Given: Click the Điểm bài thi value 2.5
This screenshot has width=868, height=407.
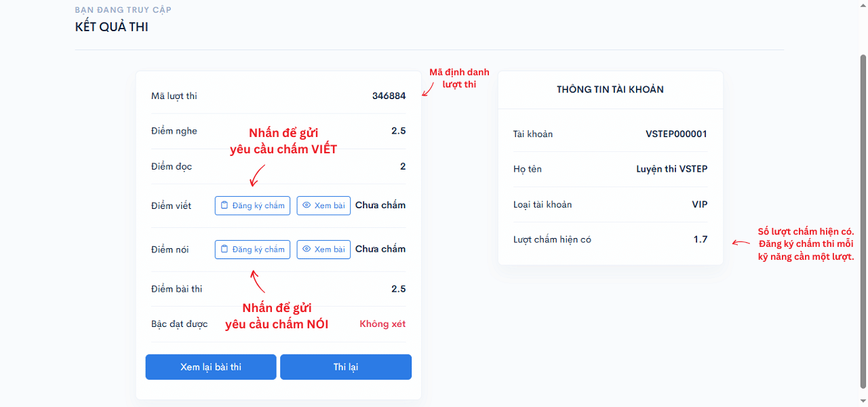Looking at the screenshot, I should pos(399,289).
